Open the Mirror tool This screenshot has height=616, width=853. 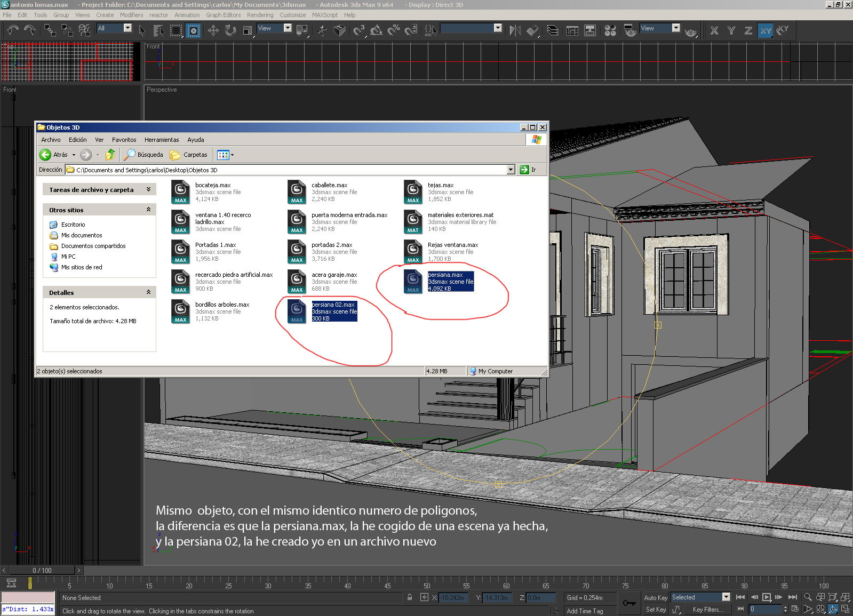point(515,30)
